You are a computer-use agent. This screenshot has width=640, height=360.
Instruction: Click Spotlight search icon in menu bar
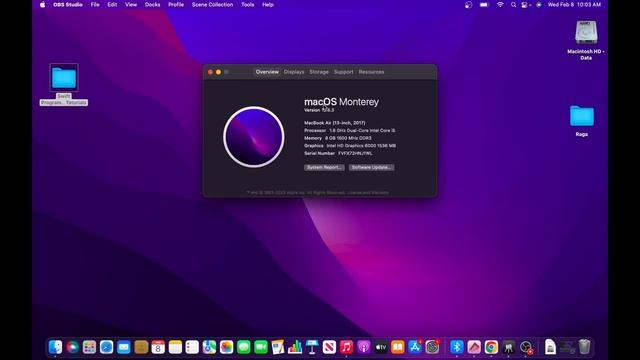[x=513, y=4]
